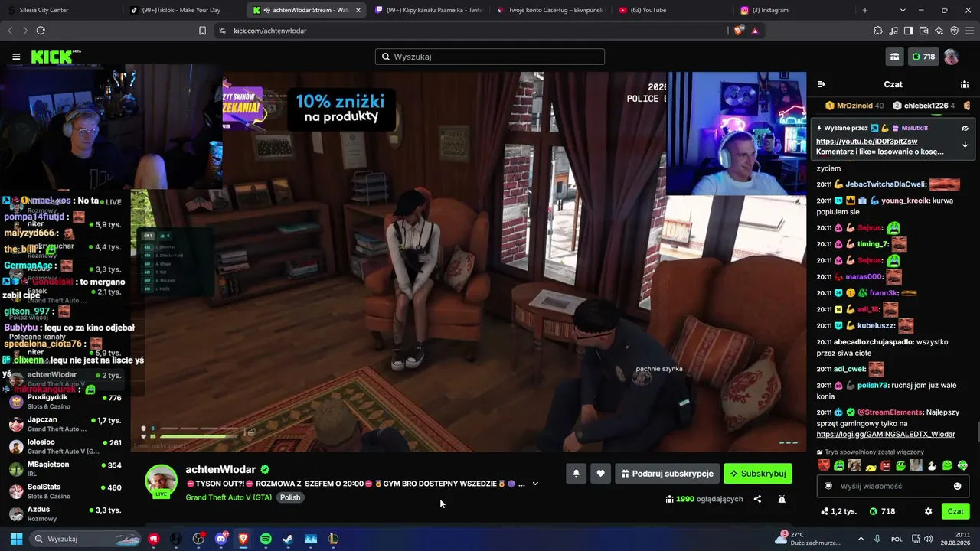Screen dimensions: 980x551
Task: Open the chat leaderboard icon
Action: pyautogui.click(x=965, y=84)
